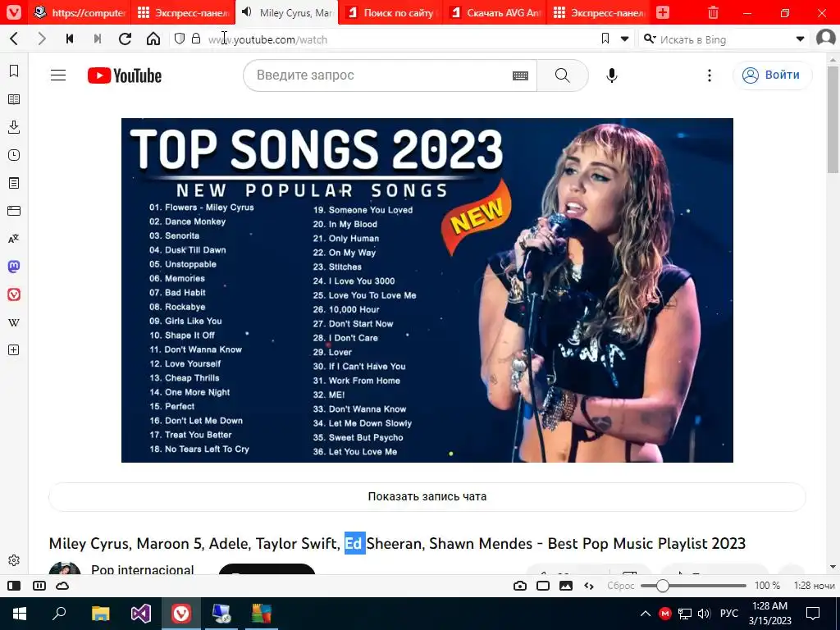Open the status bar clock 1:28 ночи

(x=814, y=586)
